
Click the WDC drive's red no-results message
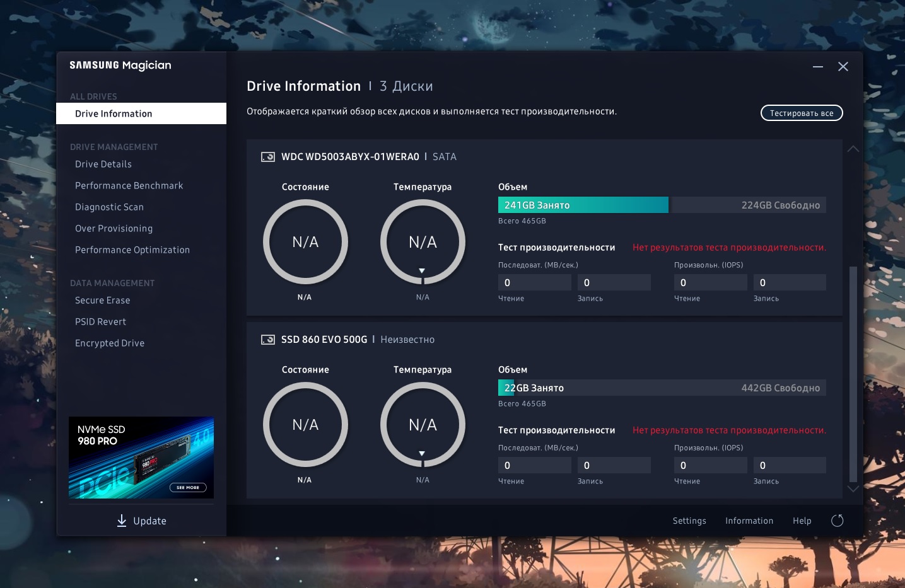pyautogui.click(x=729, y=248)
